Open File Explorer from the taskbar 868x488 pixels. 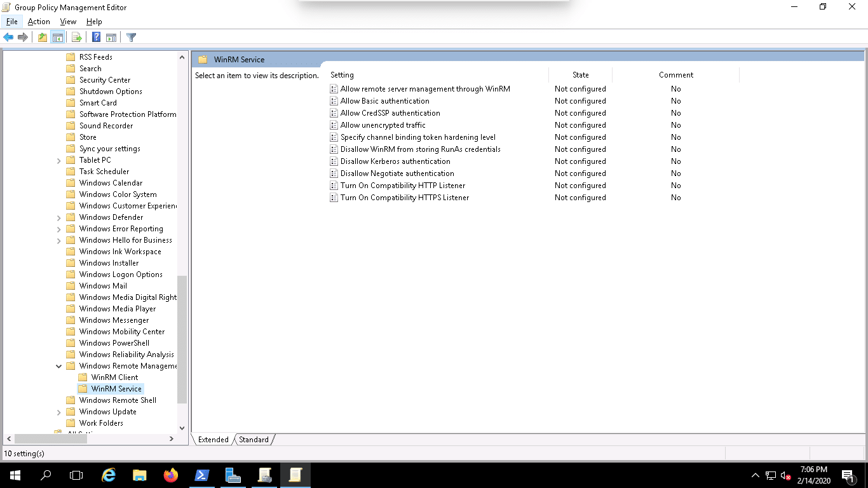[140, 475]
